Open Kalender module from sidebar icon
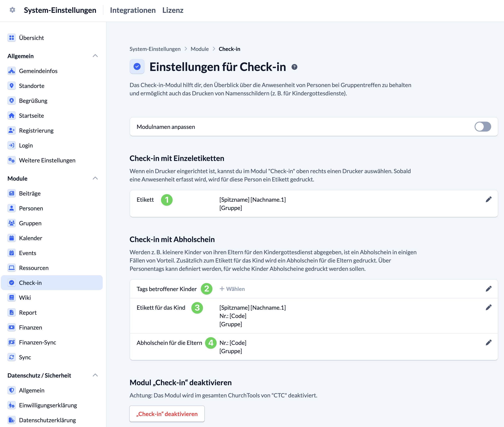The height and width of the screenshot is (427, 504). pos(12,238)
